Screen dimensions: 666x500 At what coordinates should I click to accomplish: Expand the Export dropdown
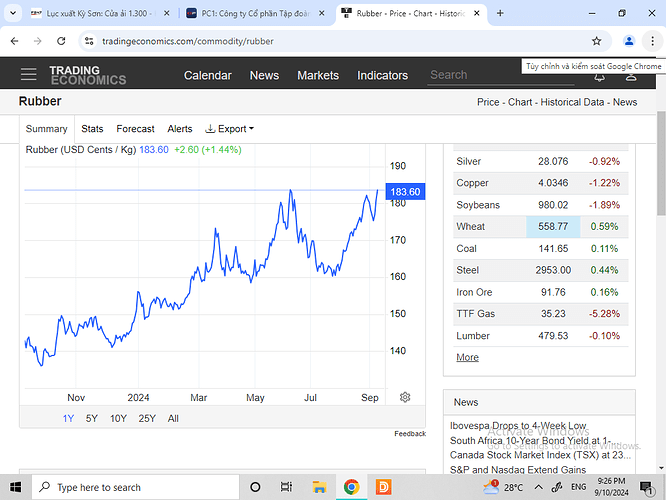[x=229, y=129]
